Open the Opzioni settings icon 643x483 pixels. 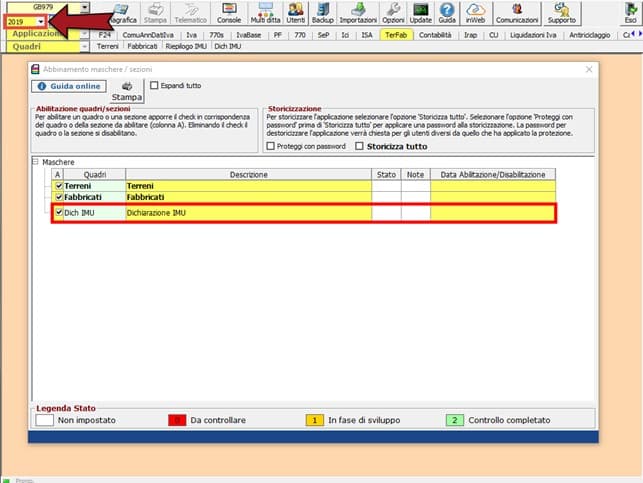tap(393, 13)
